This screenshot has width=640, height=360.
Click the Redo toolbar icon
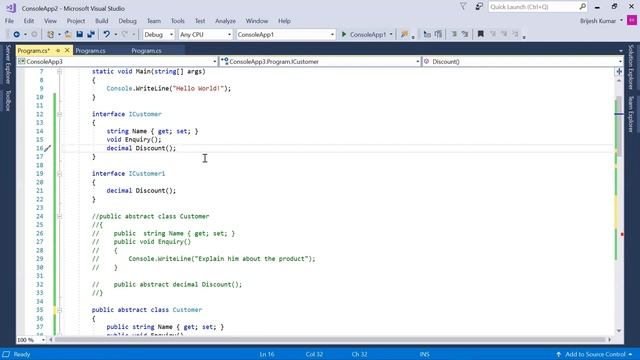(125, 35)
